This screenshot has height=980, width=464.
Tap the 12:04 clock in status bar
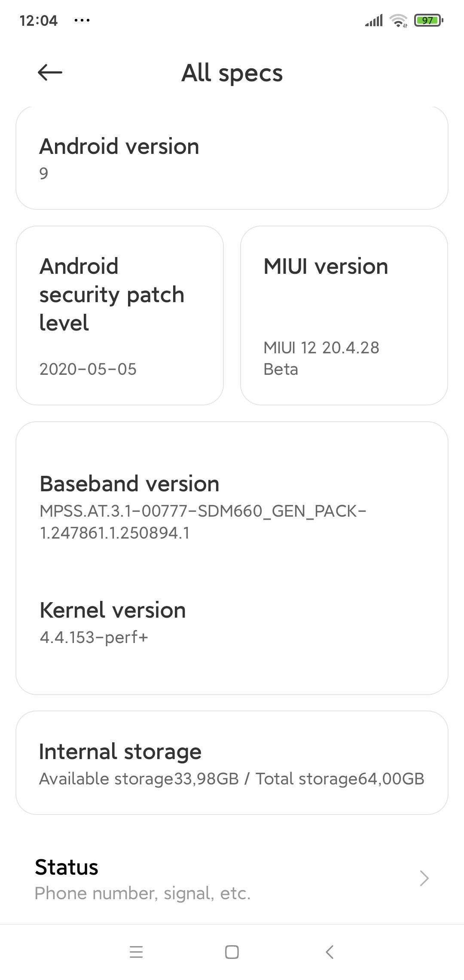coord(38,20)
